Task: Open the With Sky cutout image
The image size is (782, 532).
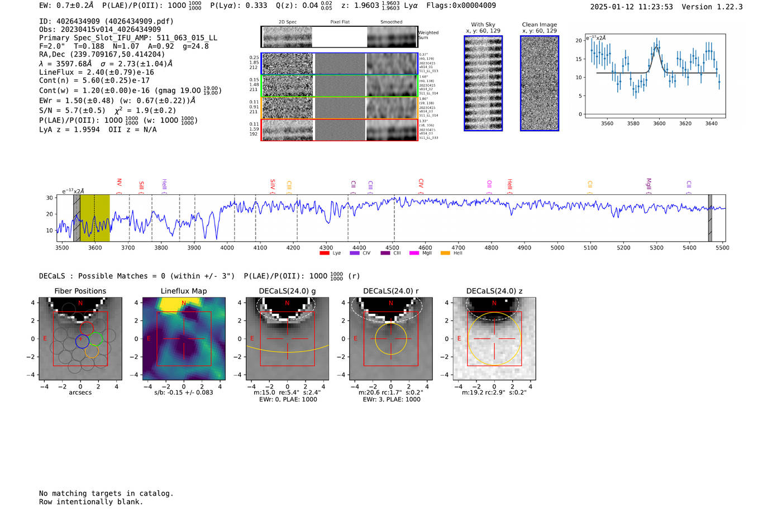Action: (x=483, y=83)
